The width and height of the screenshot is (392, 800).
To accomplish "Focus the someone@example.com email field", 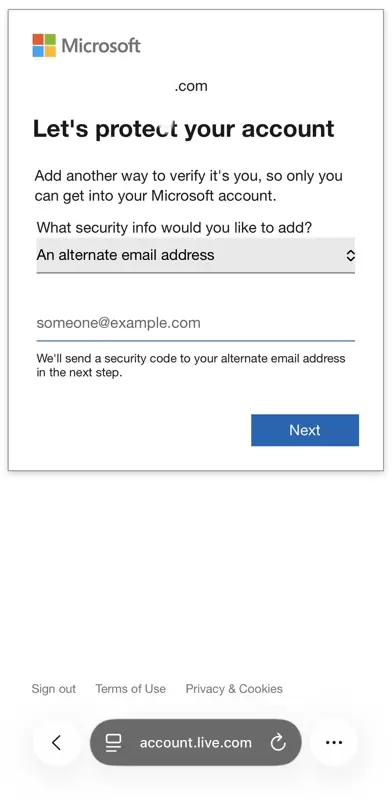I will [x=195, y=323].
